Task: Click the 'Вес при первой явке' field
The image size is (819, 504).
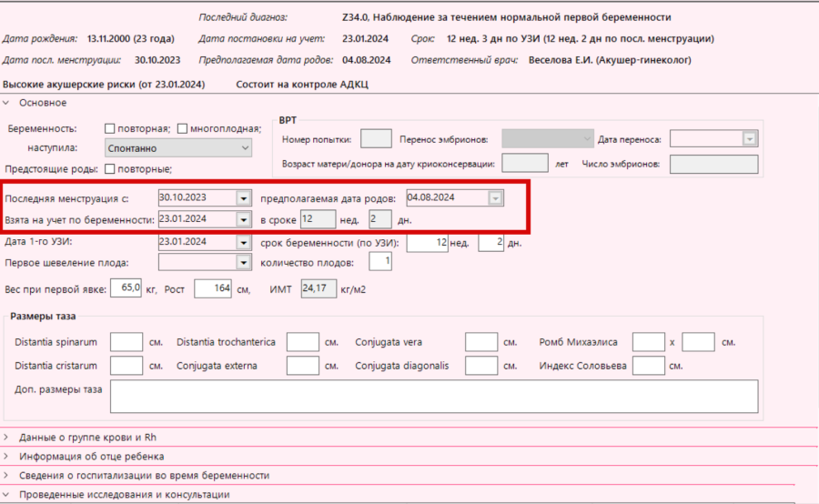Action: point(126,288)
